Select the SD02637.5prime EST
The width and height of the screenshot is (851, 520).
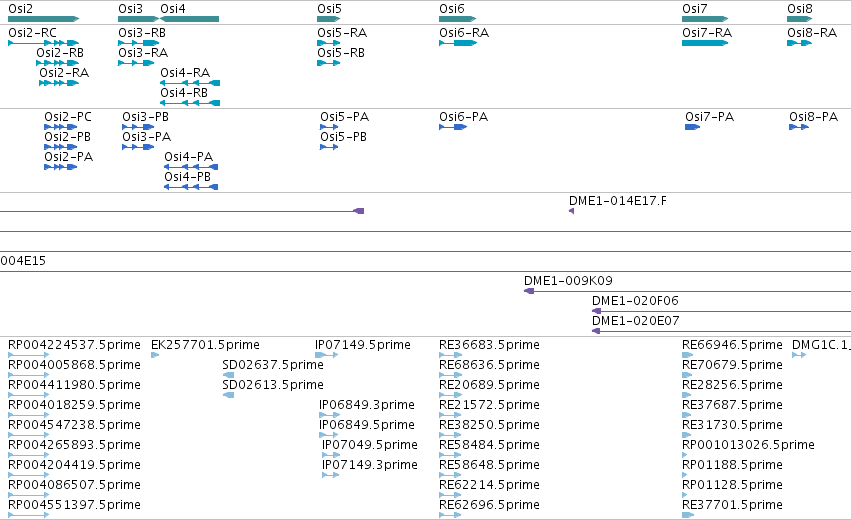coord(273,365)
